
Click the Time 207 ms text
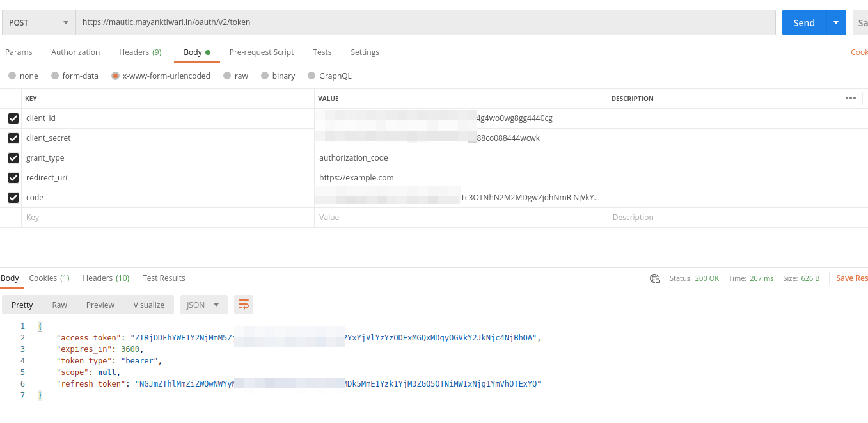pyautogui.click(x=751, y=278)
